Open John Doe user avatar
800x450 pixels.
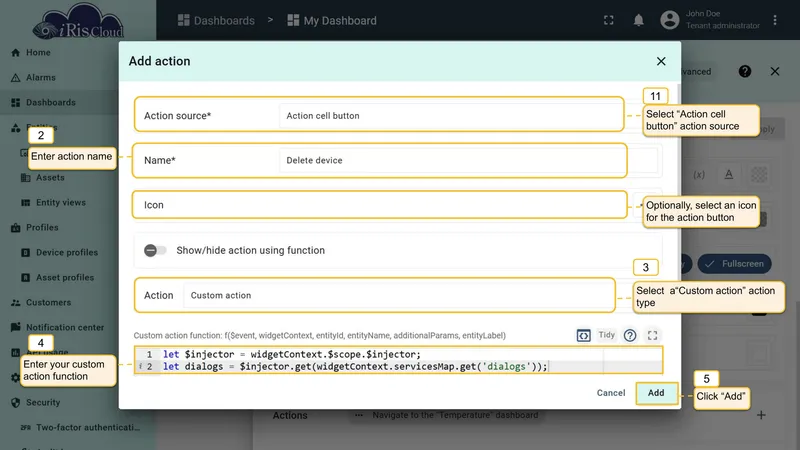669,20
